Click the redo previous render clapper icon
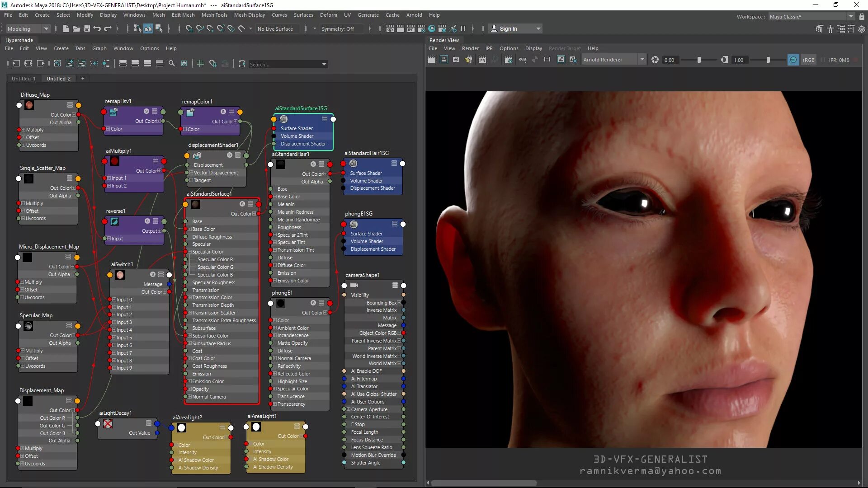 432,60
